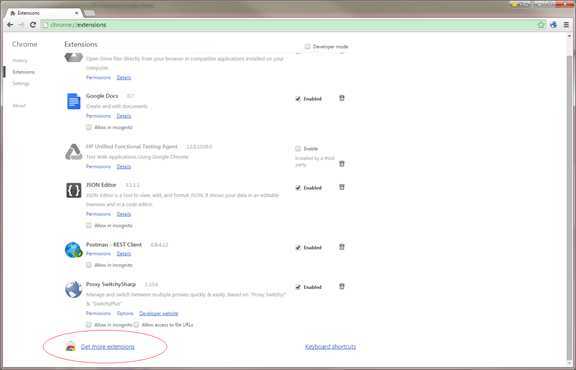Open Keyboard shortcuts link
Viewport: 576px width, 370px height.
click(330, 346)
